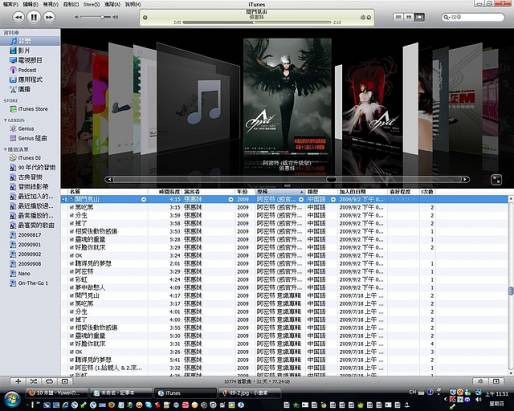514x411 pixels.
Task: Create a new playlist with plus button
Action: click(18, 381)
